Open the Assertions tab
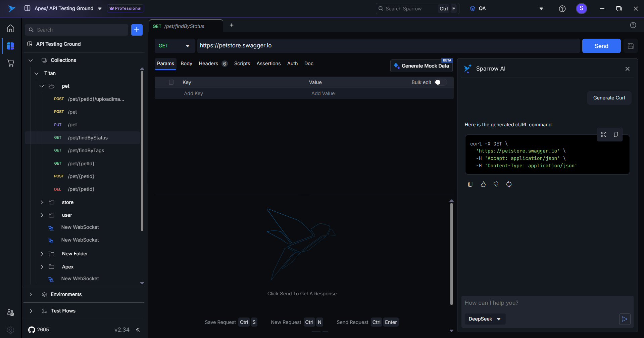 coord(268,64)
